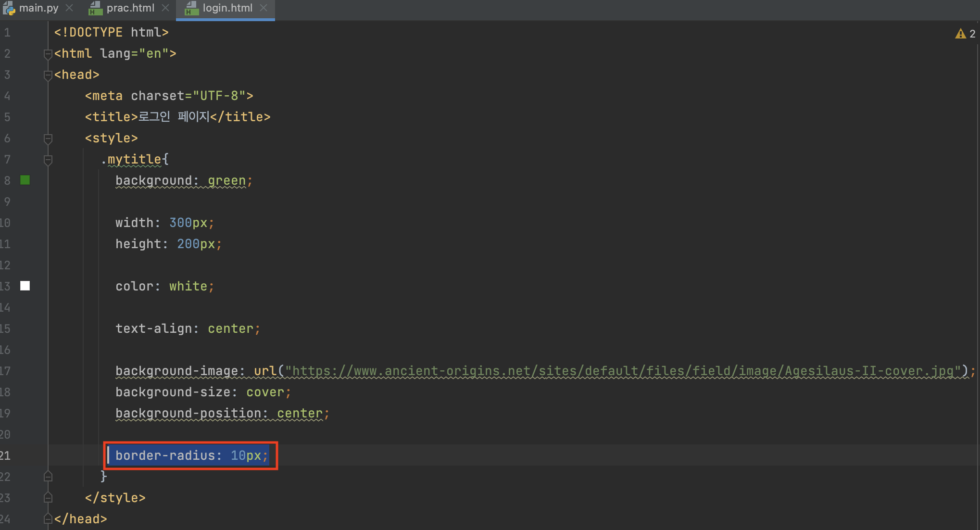The width and height of the screenshot is (980, 530).
Task: Open the green color swatch in gutter
Action: [25, 180]
